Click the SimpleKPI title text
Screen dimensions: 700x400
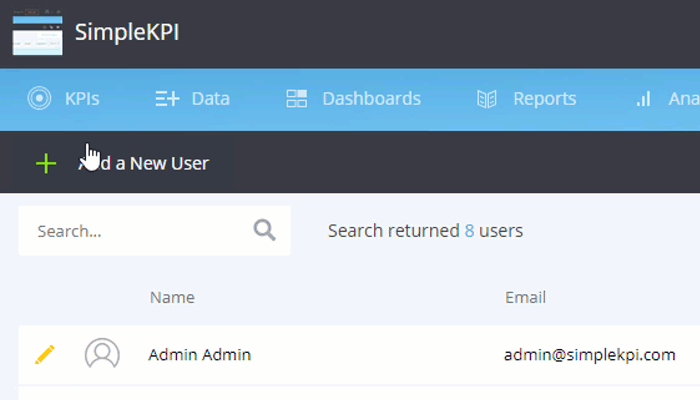(127, 32)
